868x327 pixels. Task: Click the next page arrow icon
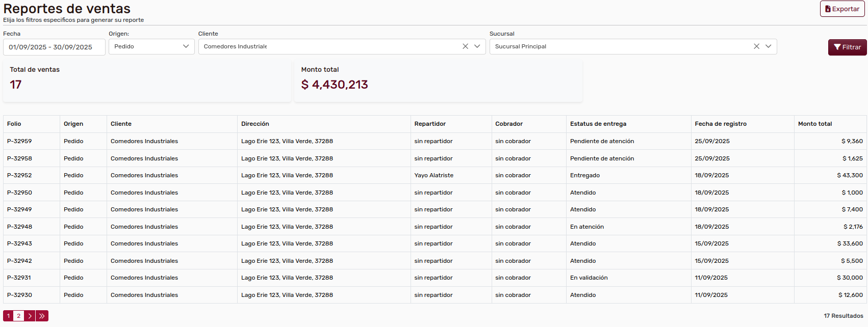click(30, 316)
